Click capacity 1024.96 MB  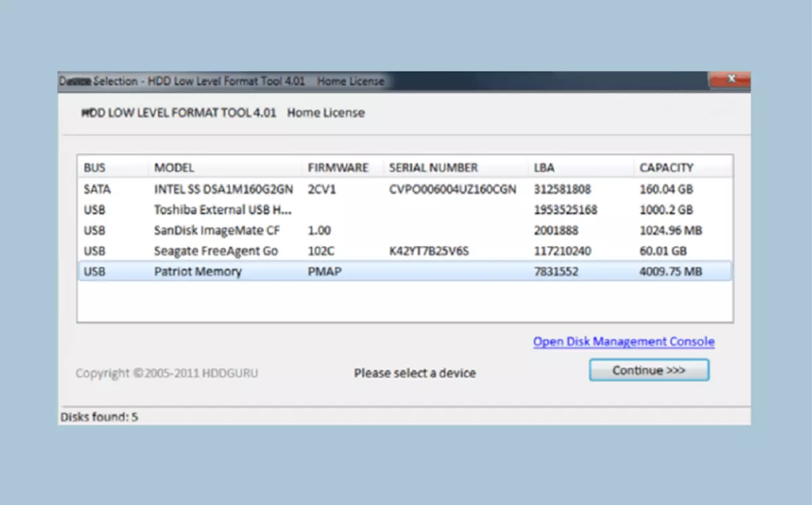[671, 230]
